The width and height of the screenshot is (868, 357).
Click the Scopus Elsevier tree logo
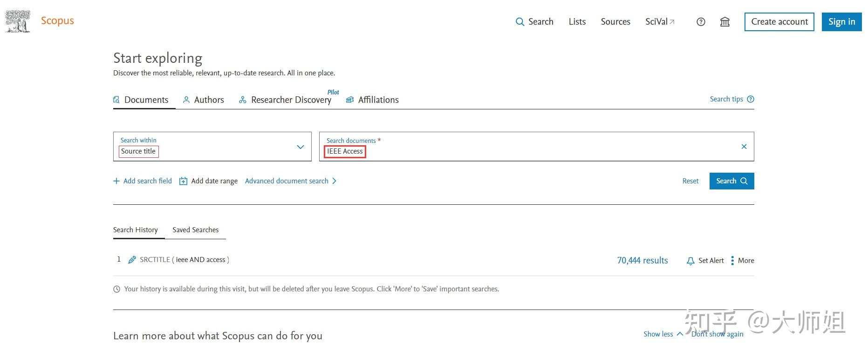[18, 21]
